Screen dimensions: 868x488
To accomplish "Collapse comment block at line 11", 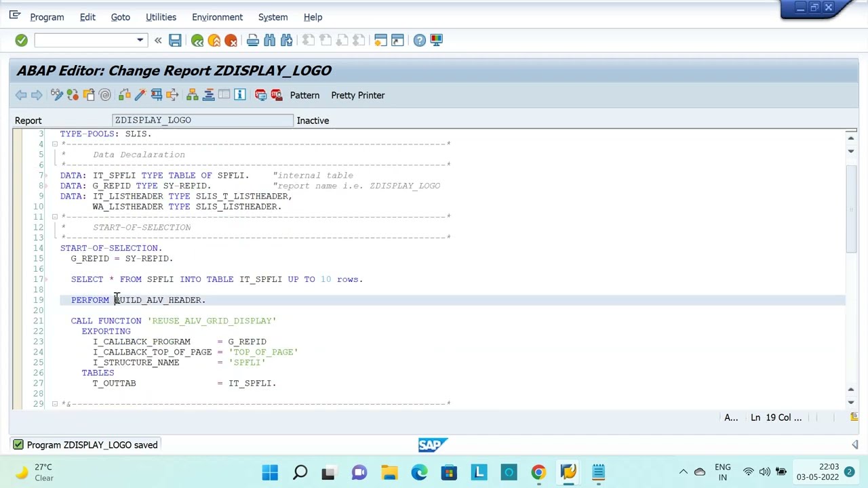I will [x=55, y=217].
